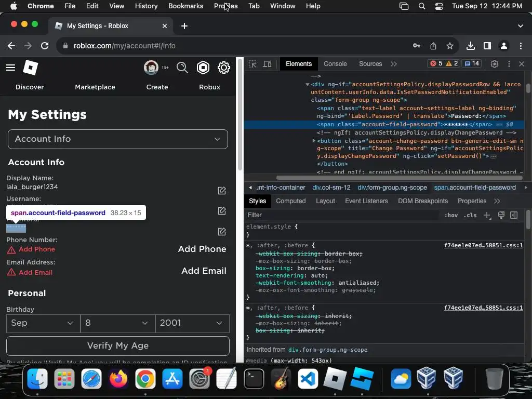Open the Bookmarks menu in menu bar
Image resolution: width=532 pixels, height=399 pixels.
(185, 6)
